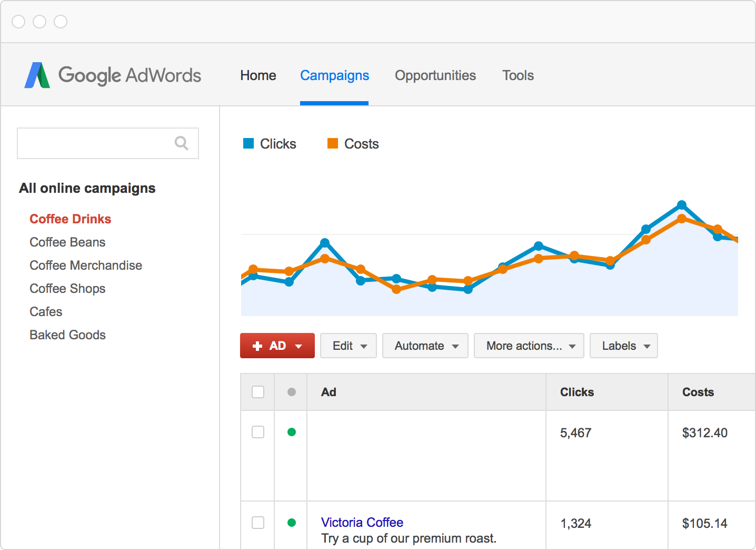This screenshot has width=756, height=550.
Task: Open the Edit dropdown
Action: click(x=348, y=346)
